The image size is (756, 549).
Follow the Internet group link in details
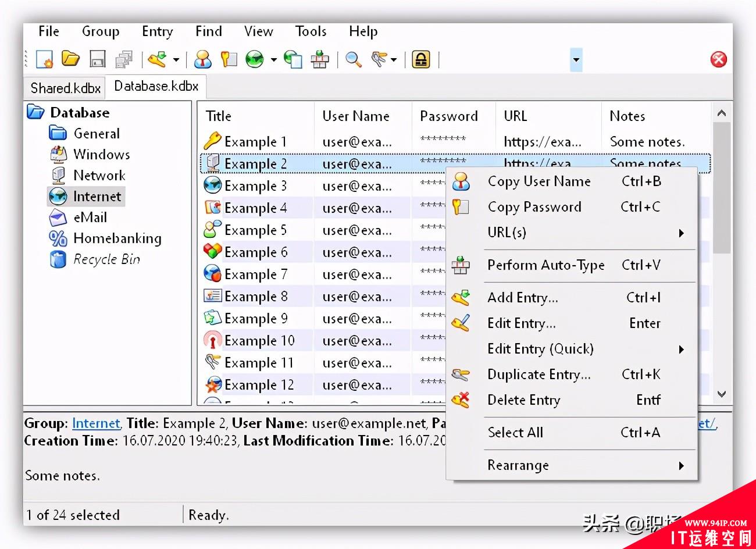click(96, 423)
